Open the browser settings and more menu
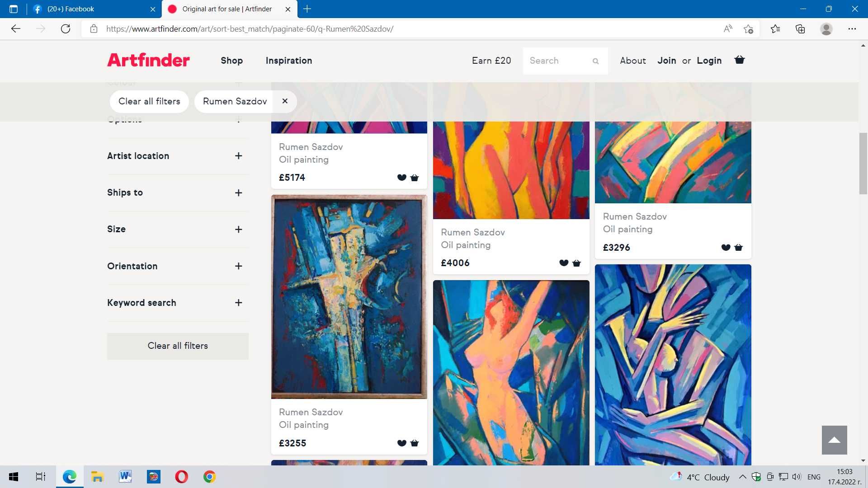 click(852, 29)
